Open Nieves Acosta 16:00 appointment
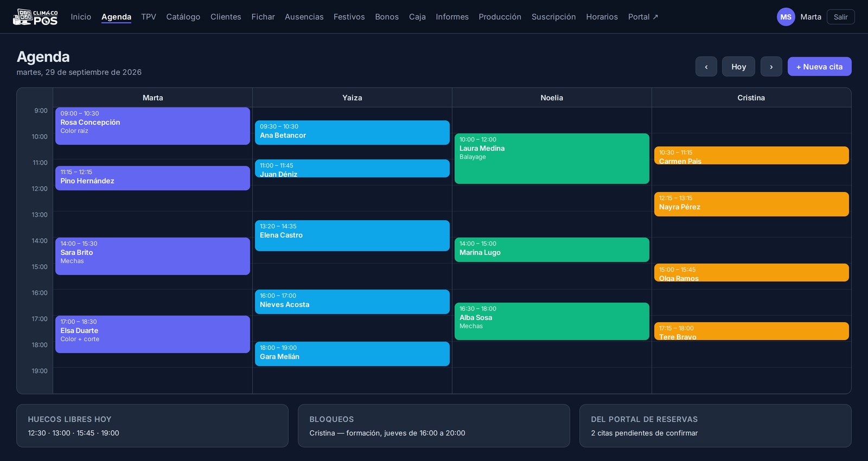Viewport: 868px width, 461px height. tap(352, 302)
